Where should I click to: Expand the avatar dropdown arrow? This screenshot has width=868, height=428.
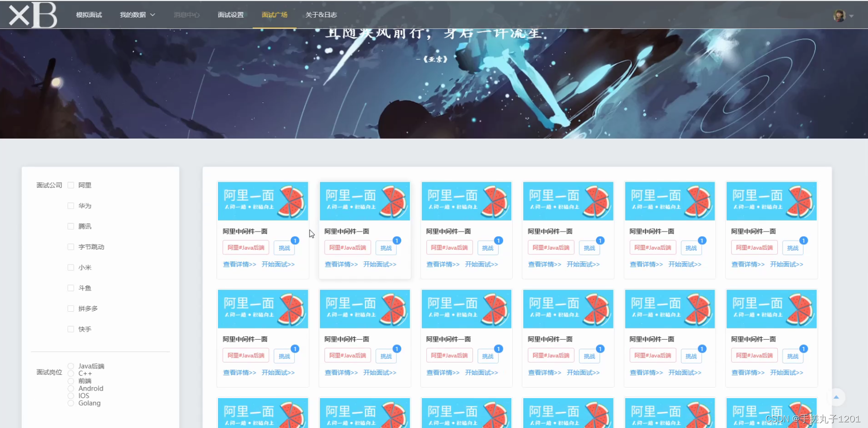click(x=851, y=16)
